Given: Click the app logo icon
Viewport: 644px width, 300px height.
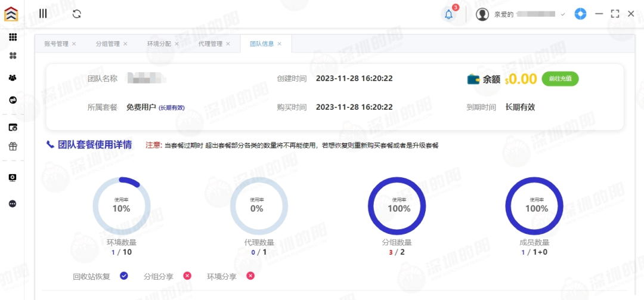Looking at the screenshot, I should pos(11,14).
